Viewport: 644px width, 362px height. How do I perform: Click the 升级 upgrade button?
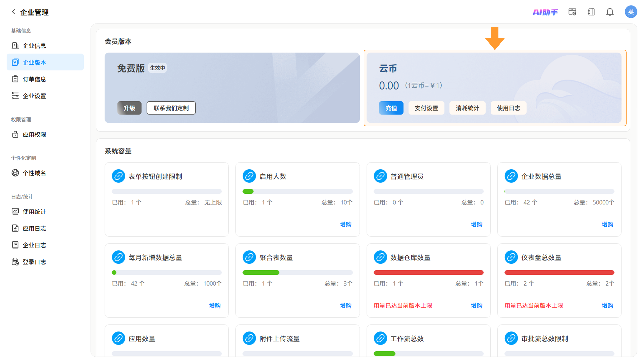coord(129,108)
